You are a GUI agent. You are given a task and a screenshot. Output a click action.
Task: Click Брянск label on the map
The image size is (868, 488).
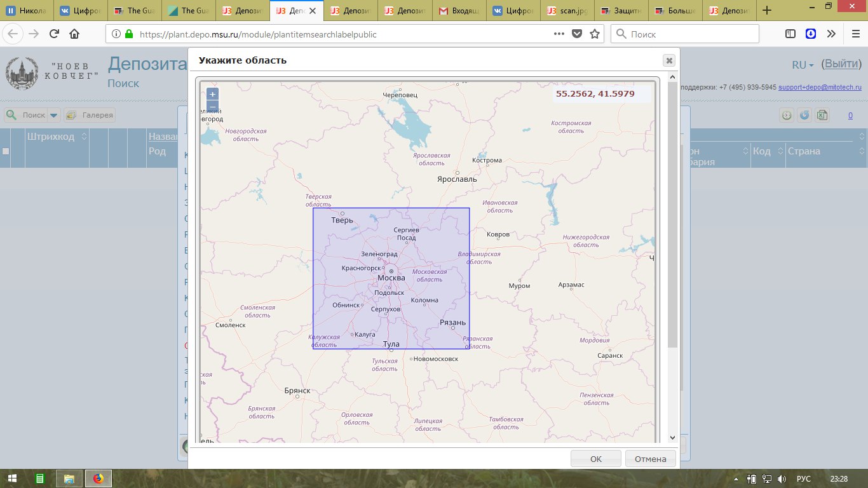point(297,391)
